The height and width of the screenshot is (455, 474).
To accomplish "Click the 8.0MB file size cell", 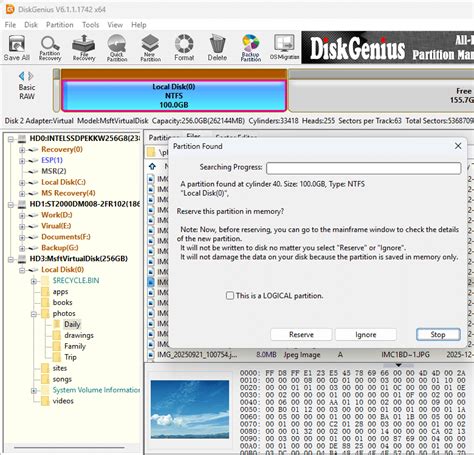I will point(266,355).
